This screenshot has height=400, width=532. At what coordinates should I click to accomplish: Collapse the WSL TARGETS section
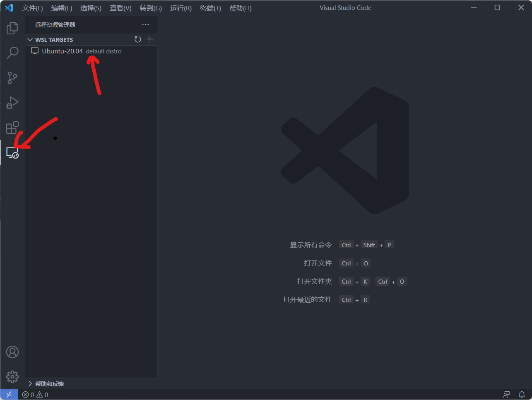coord(91,39)
